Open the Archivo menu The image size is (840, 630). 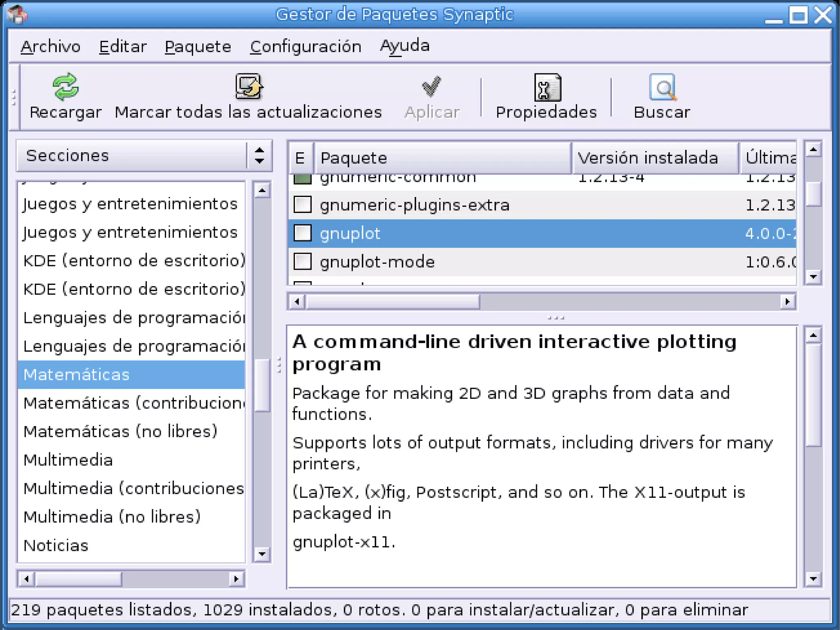pyautogui.click(x=50, y=46)
